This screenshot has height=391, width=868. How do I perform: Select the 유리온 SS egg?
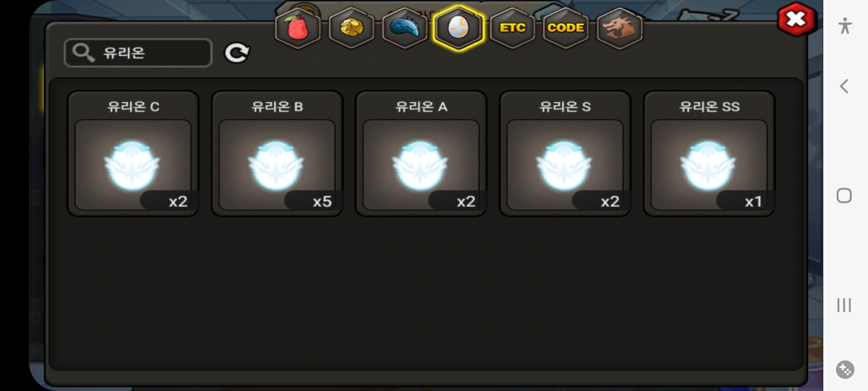(709, 153)
